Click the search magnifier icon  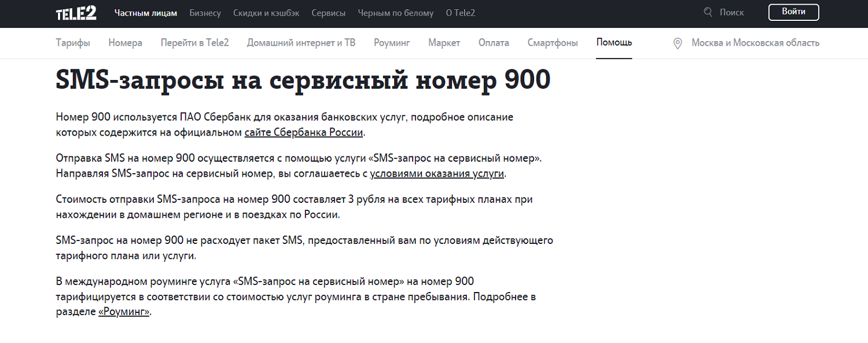click(708, 12)
